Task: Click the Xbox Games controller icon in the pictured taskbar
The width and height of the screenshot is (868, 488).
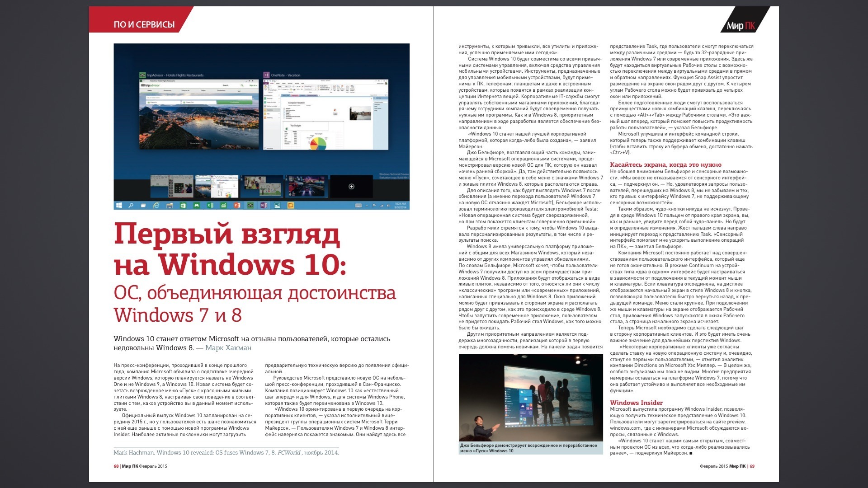Action: point(197,205)
